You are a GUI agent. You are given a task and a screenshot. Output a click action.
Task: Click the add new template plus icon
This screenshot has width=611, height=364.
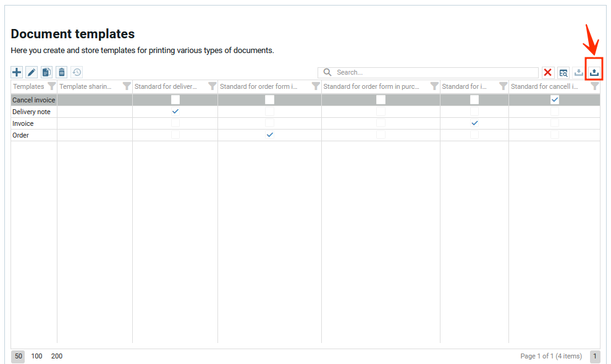pyautogui.click(x=17, y=73)
